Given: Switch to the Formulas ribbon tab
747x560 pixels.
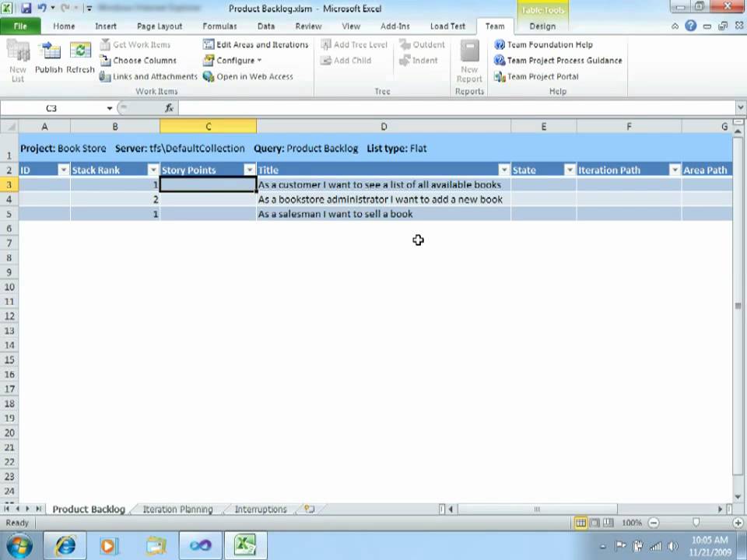Looking at the screenshot, I should (219, 26).
